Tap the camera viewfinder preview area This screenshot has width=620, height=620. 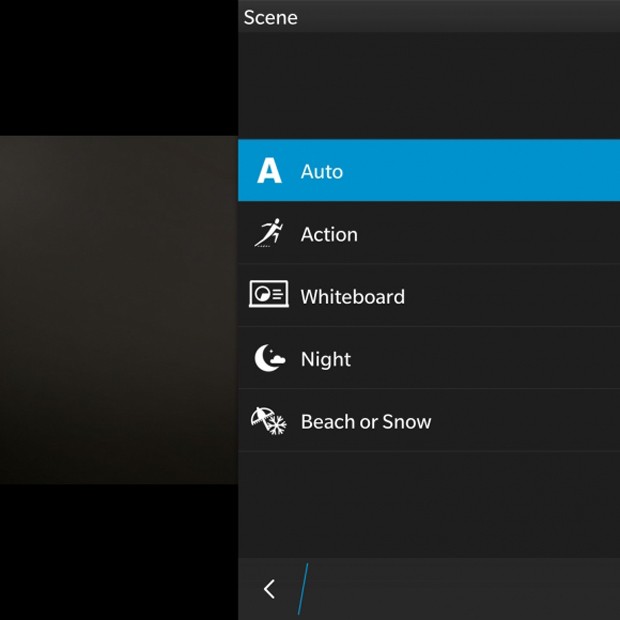[118, 310]
